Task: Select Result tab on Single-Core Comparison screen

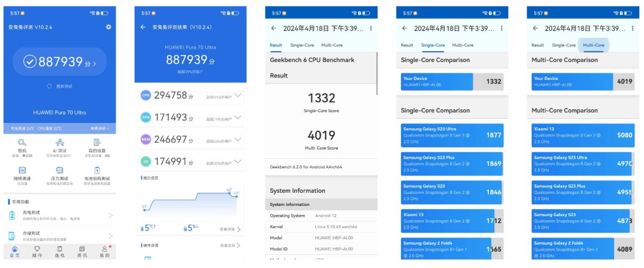Action: tap(407, 45)
